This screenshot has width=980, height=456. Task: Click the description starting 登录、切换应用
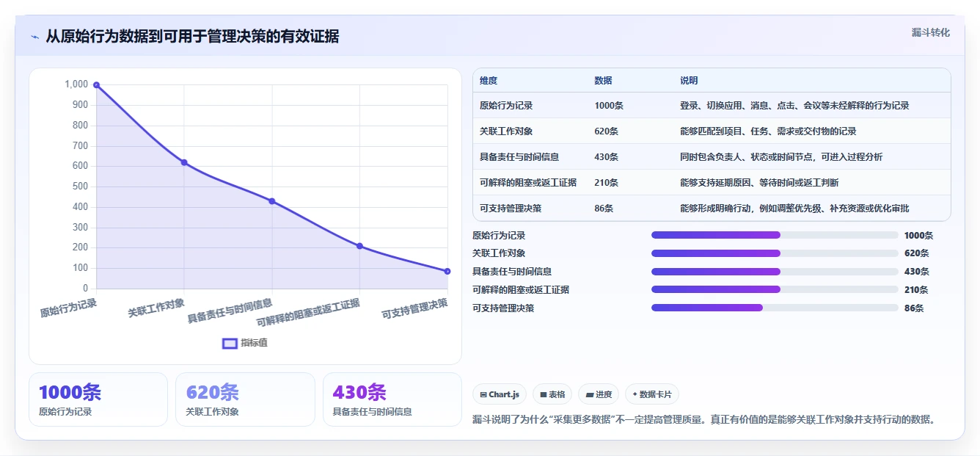(x=794, y=106)
